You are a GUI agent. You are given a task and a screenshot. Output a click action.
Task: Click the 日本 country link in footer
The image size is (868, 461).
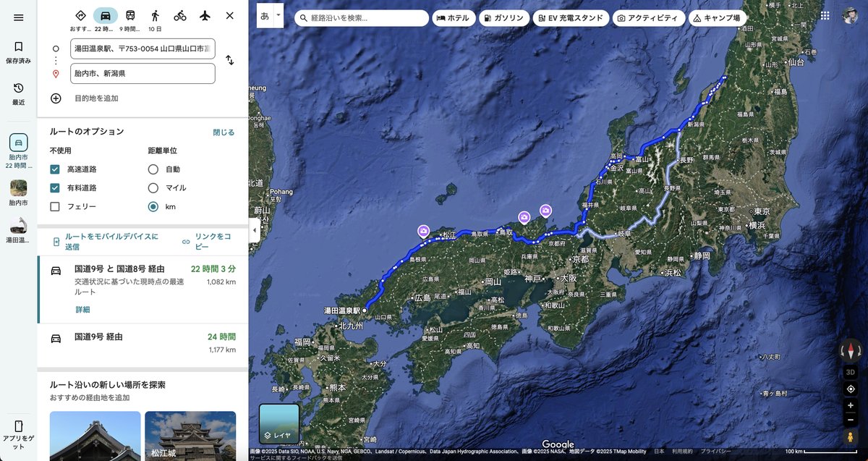[660, 451]
